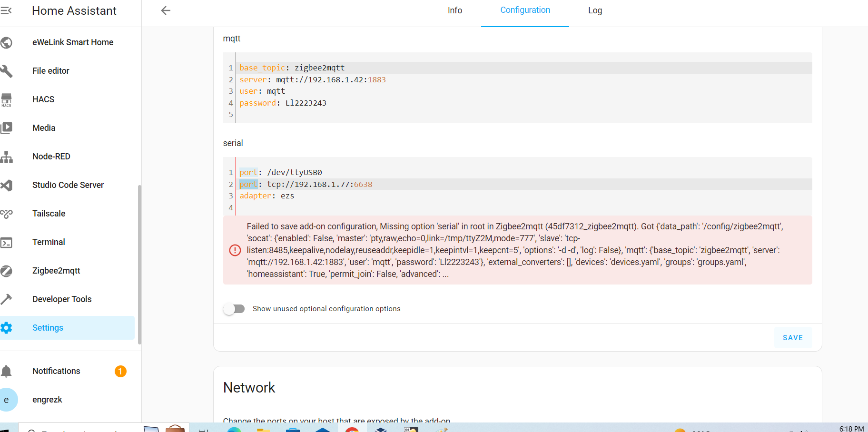Open Settings in the sidebar

(48, 328)
